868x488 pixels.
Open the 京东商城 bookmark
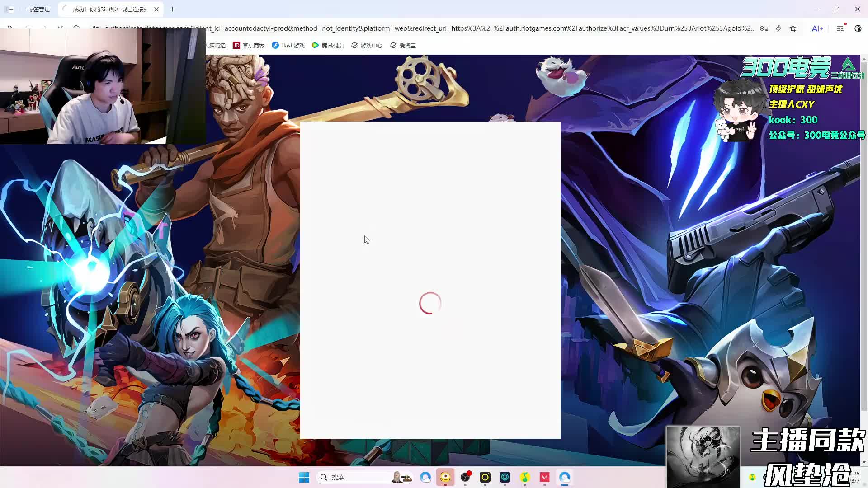click(x=249, y=45)
